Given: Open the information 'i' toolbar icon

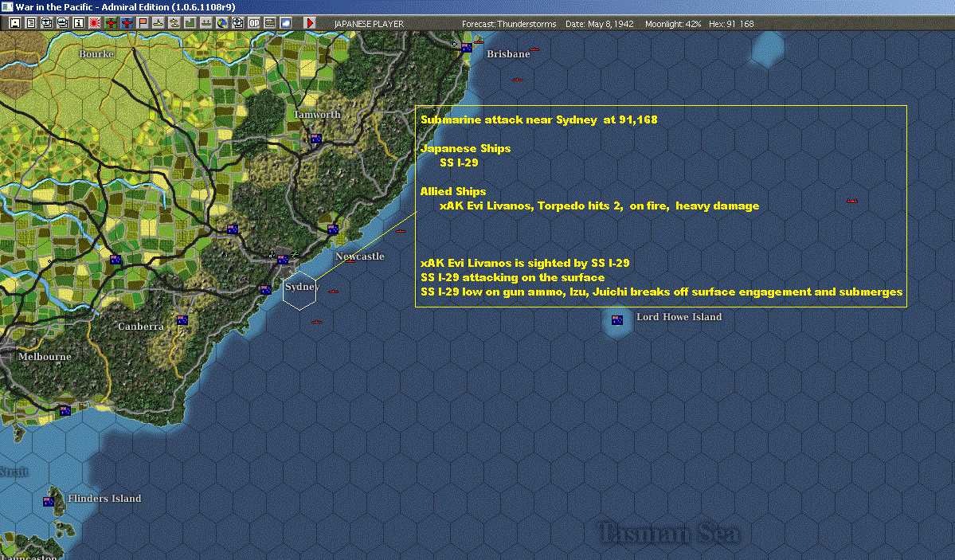Looking at the screenshot, I should point(79,23).
